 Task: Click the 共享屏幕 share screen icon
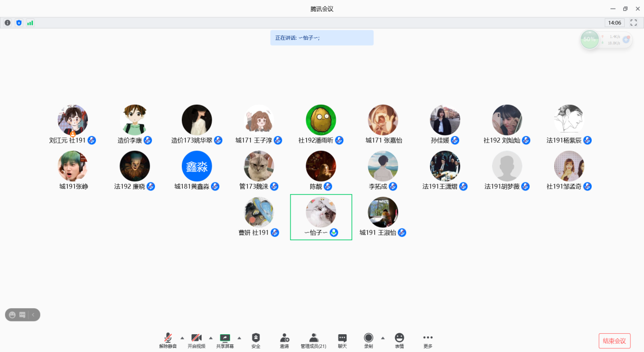pyautogui.click(x=224, y=338)
